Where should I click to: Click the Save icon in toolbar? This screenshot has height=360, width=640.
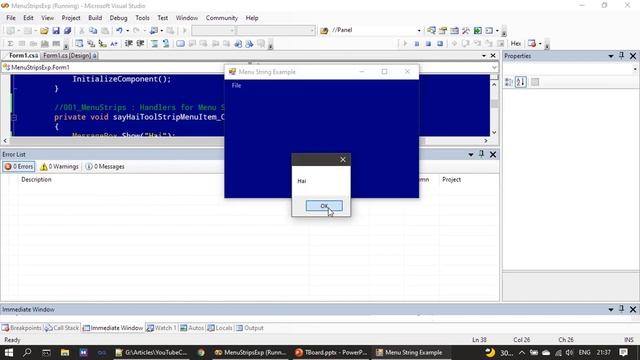coord(56,31)
